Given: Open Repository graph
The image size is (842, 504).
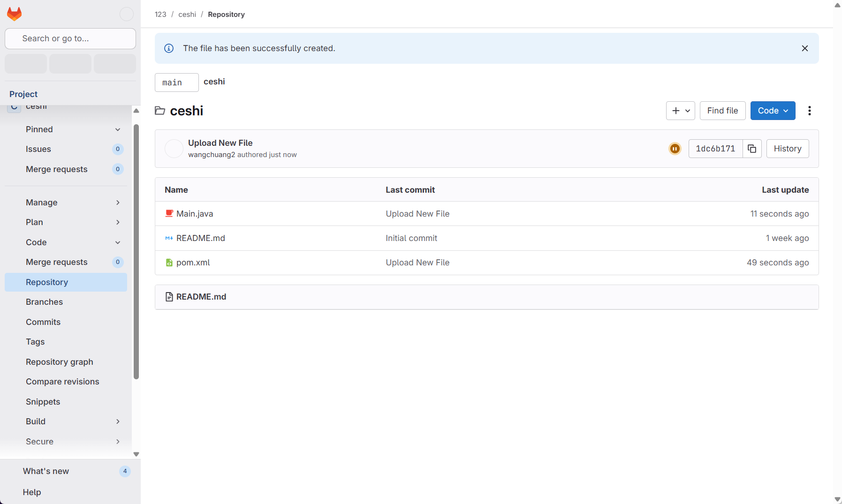Looking at the screenshot, I should coord(66,362).
